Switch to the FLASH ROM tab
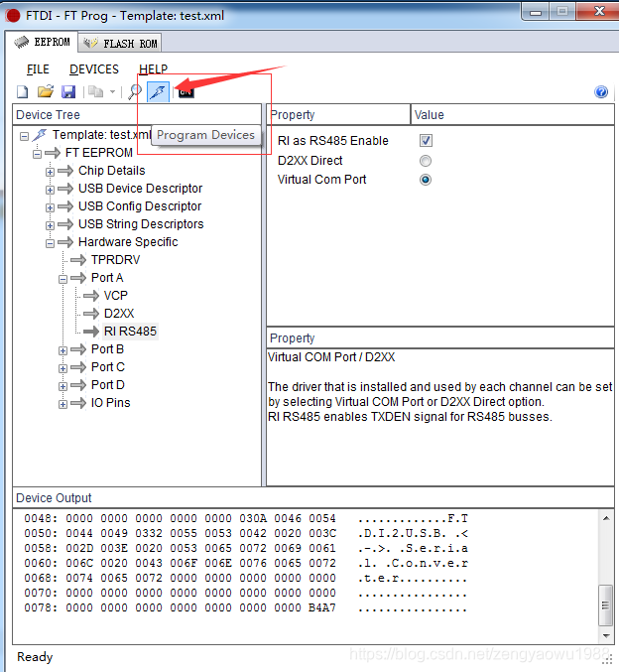Screen dimensions: 619x672 (x=121, y=44)
